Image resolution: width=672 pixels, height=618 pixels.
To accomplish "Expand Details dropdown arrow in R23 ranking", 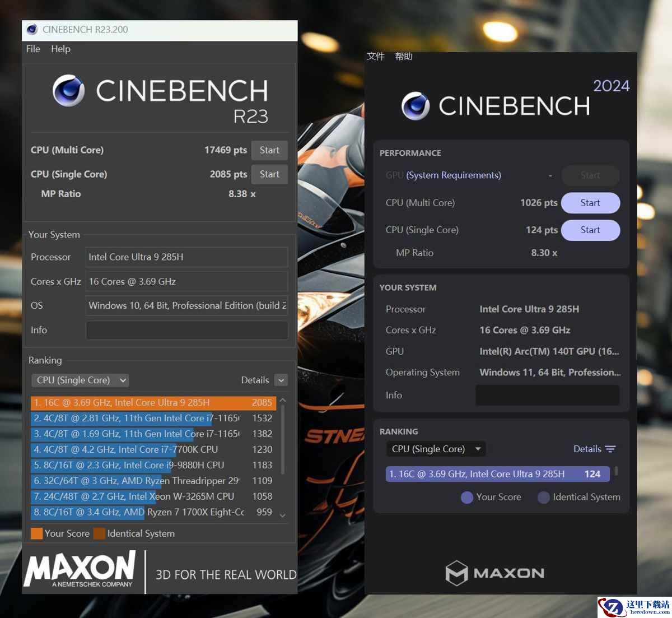I will [282, 380].
